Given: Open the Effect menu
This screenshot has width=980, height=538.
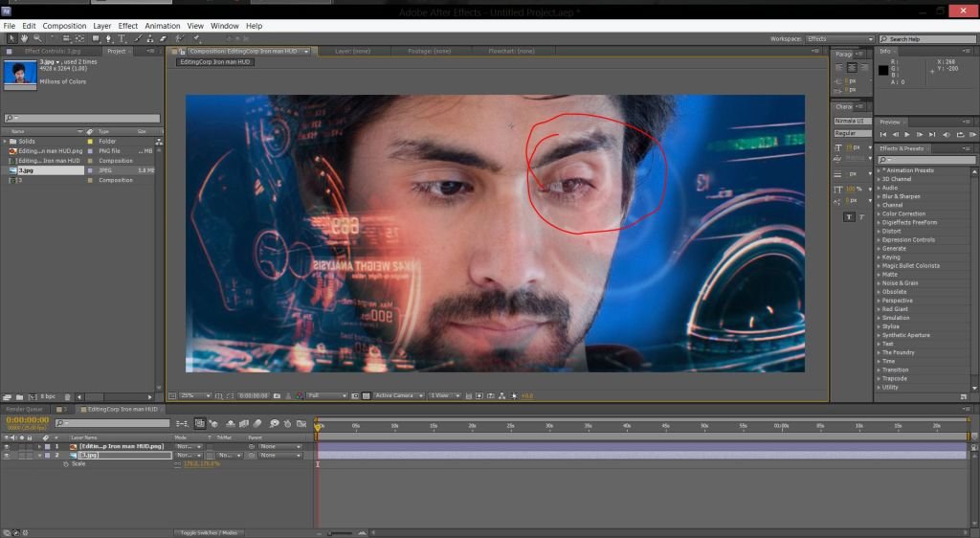Looking at the screenshot, I should click(x=128, y=26).
